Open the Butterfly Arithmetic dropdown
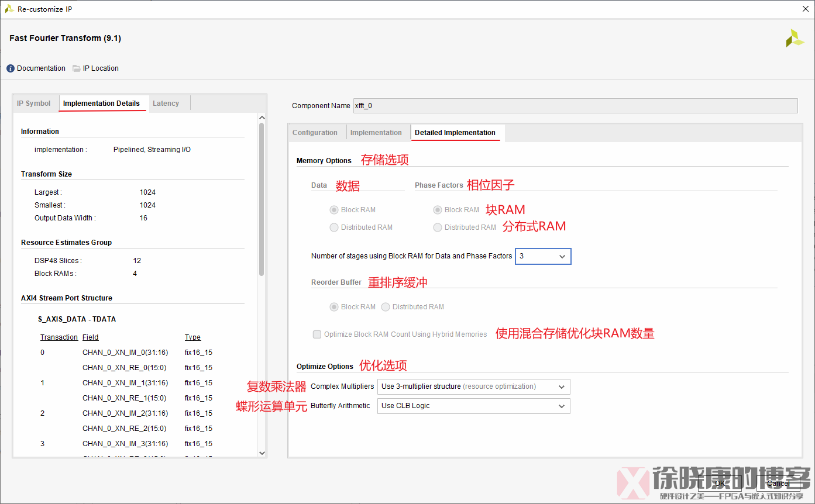815x504 pixels. click(x=562, y=406)
